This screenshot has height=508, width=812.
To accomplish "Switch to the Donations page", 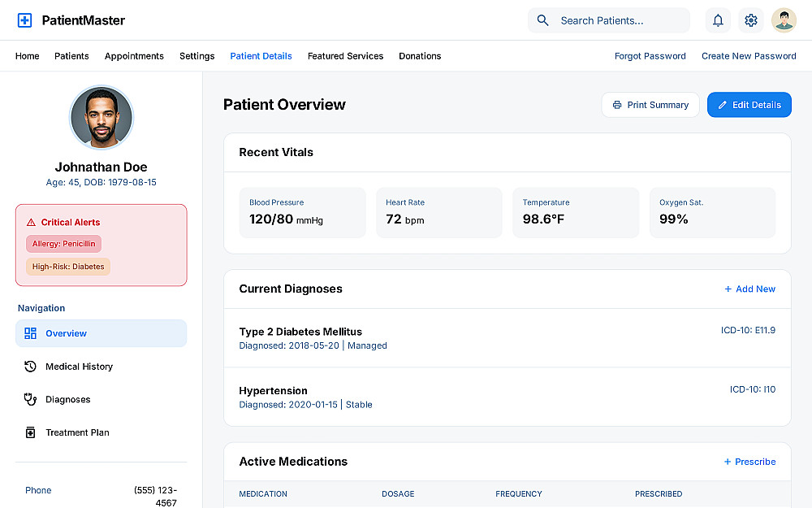I will [420, 56].
